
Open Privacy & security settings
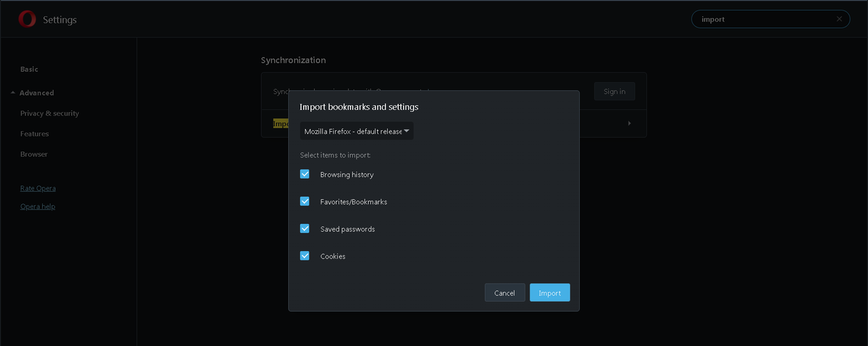point(50,113)
